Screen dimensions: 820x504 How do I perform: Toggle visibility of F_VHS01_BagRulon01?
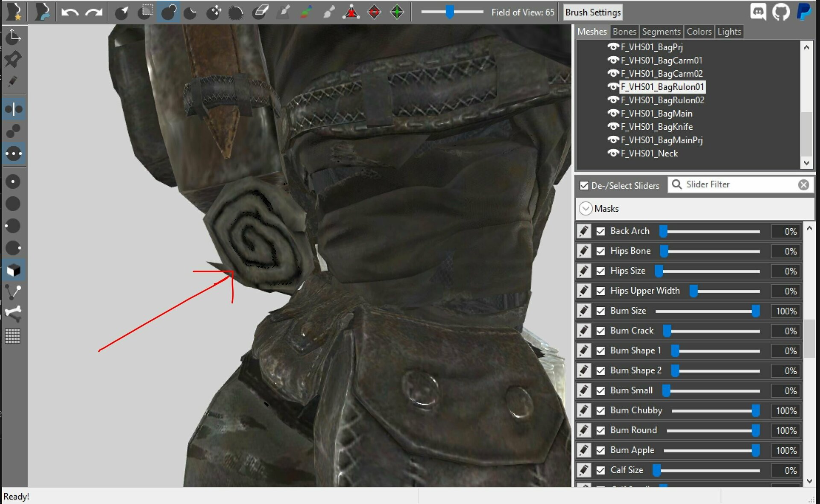click(x=613, y=87)
